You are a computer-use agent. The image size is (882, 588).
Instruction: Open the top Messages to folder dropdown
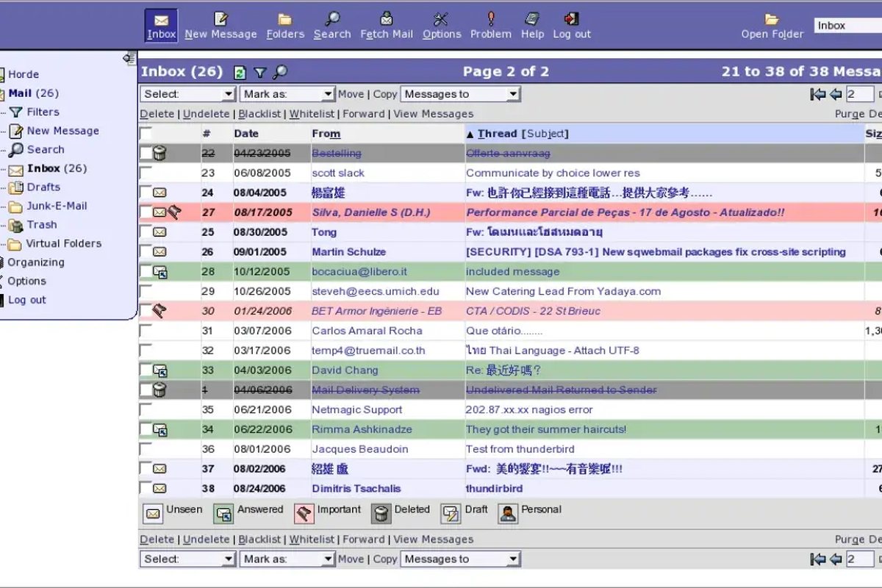point(460,94)
